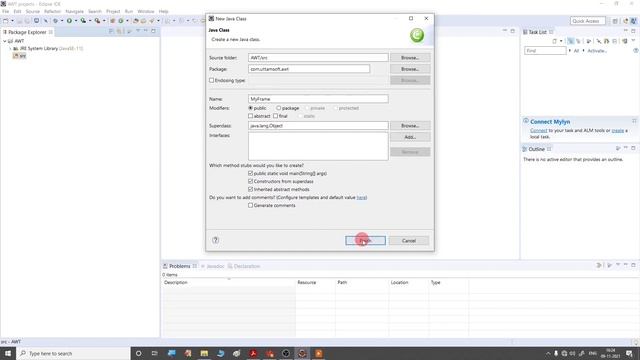
Task: Open dialog help via question mark icon
Action: 216,240
